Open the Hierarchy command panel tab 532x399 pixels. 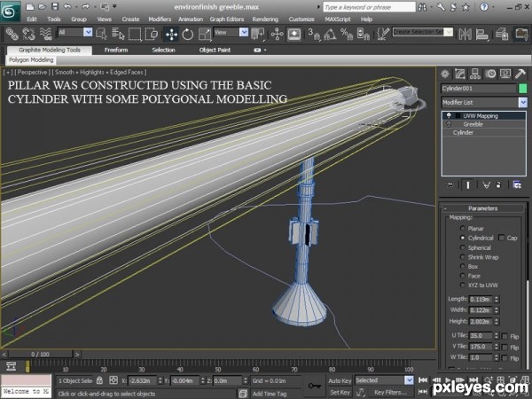475,74
